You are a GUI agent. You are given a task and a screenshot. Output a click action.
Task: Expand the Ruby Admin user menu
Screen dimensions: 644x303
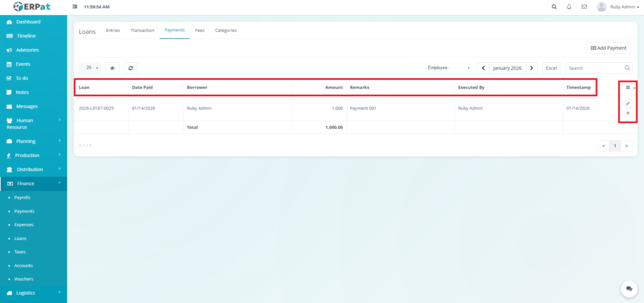pos(619,7)
